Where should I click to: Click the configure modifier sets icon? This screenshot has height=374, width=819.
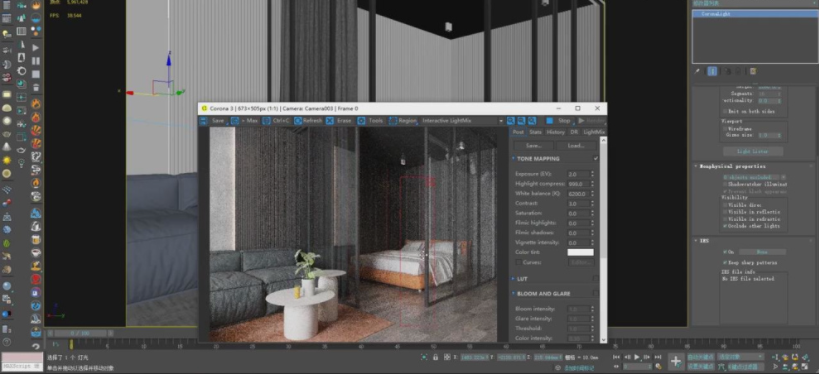tap(753, 71)
